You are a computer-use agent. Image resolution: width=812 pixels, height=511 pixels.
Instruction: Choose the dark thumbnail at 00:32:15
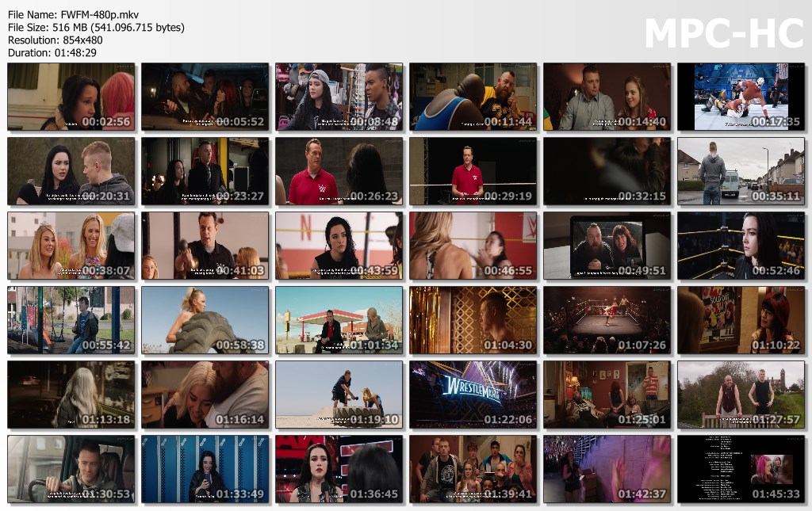[x=607, y=171]
